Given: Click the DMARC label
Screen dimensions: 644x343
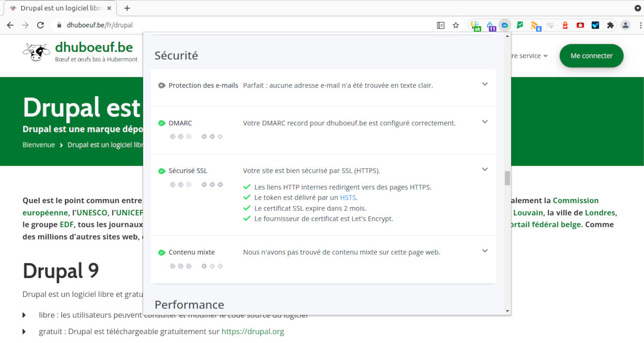Looking at the screenshot, I should click(x=180, y=123).
